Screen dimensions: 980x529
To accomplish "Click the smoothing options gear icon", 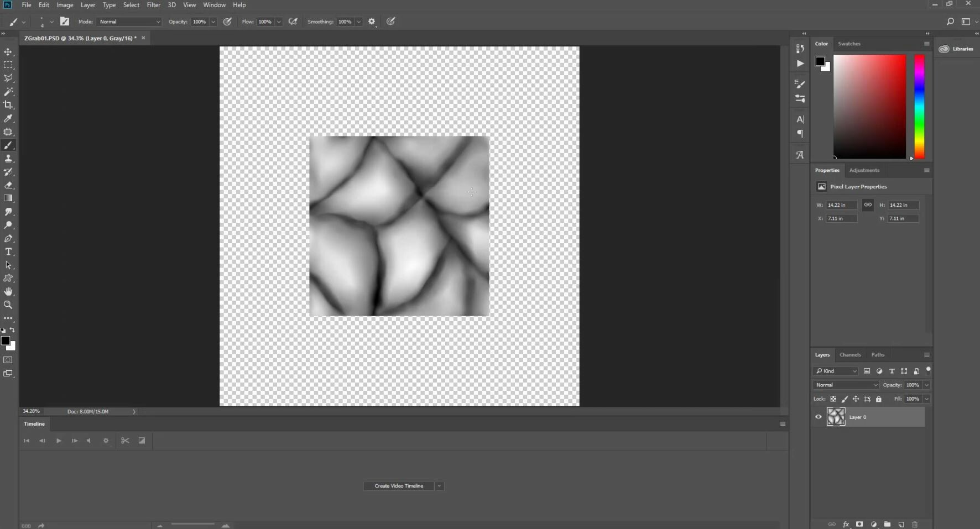I will (372, 22).
